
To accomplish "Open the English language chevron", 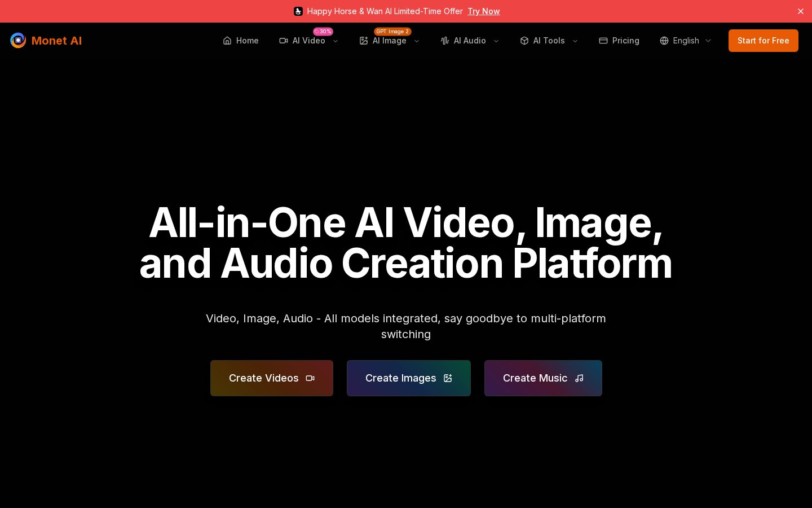I will 708,41.
